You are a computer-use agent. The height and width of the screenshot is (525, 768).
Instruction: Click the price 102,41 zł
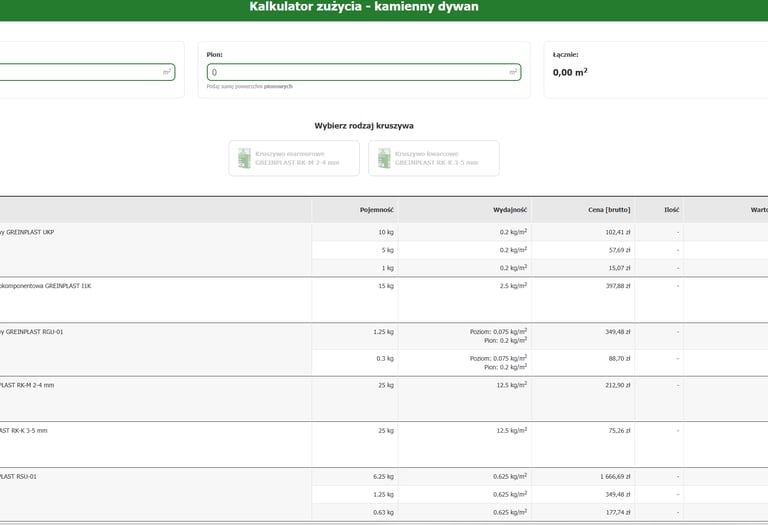[618, 232]
